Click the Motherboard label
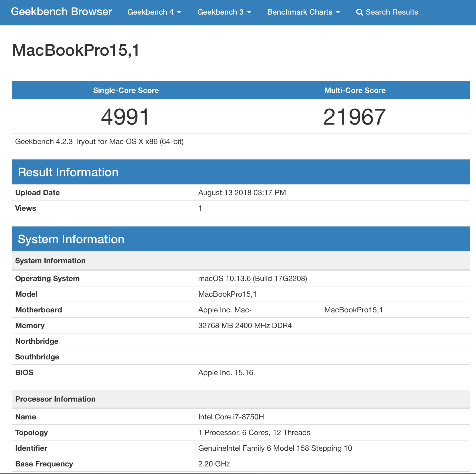Screen dimensions: 476x474 point(39,310)
